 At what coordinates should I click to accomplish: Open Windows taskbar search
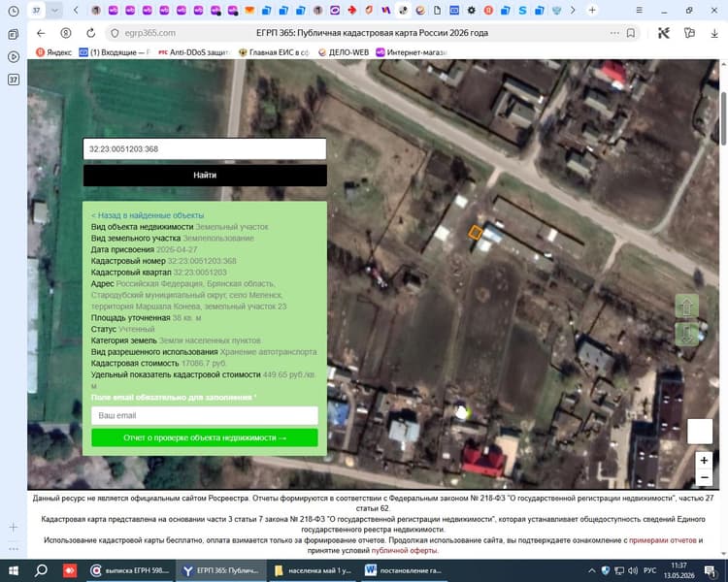[x=41, y=570]
